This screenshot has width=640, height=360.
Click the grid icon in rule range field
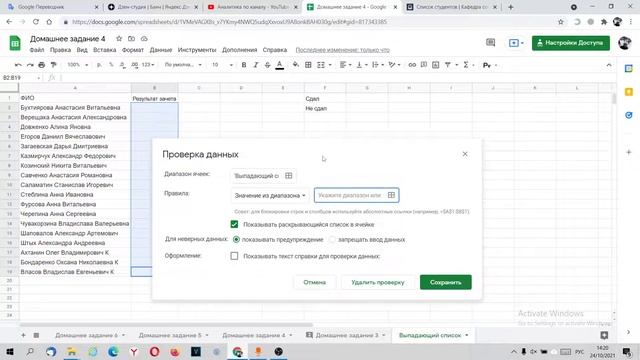point(391,195)
